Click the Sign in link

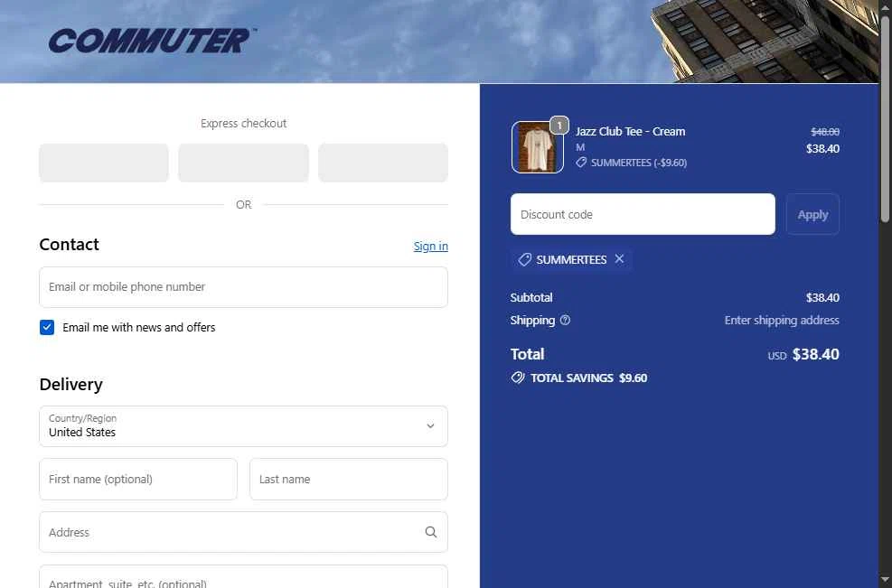[431, 247]
